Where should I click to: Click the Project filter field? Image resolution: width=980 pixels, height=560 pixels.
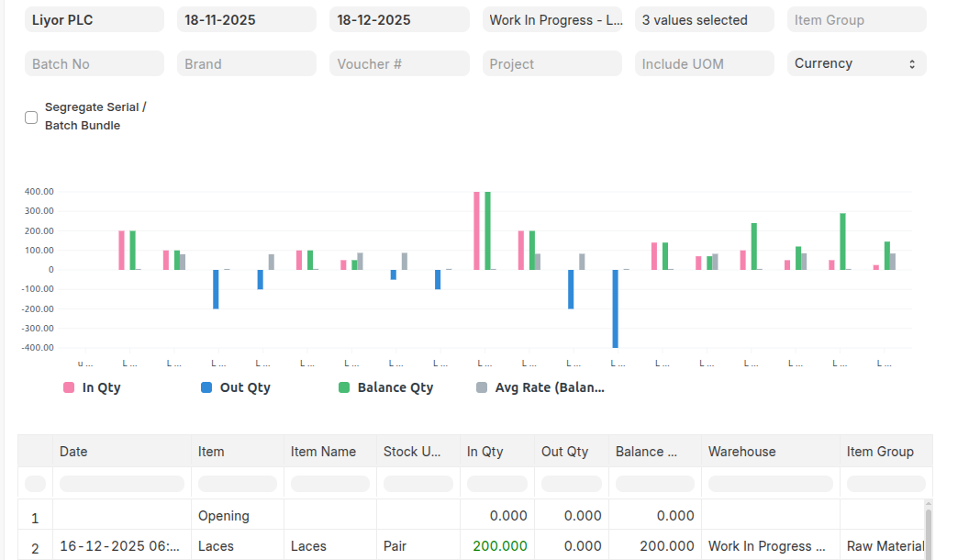tap(551, 63)
